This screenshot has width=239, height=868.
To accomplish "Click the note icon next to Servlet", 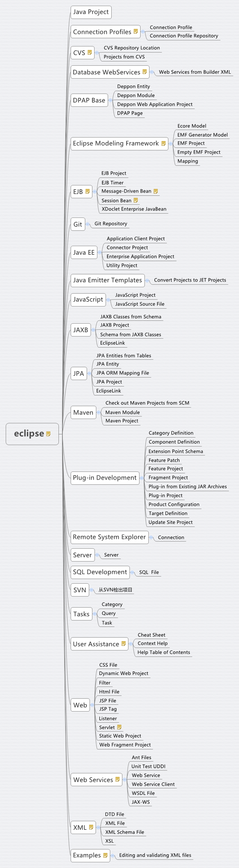I will click(x=119, y=727).
